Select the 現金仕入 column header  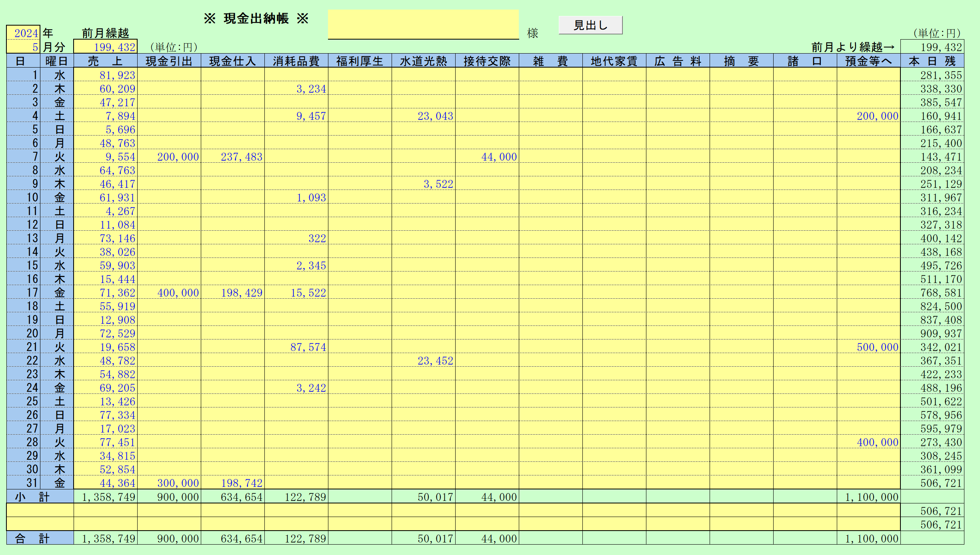pos(233,61)
